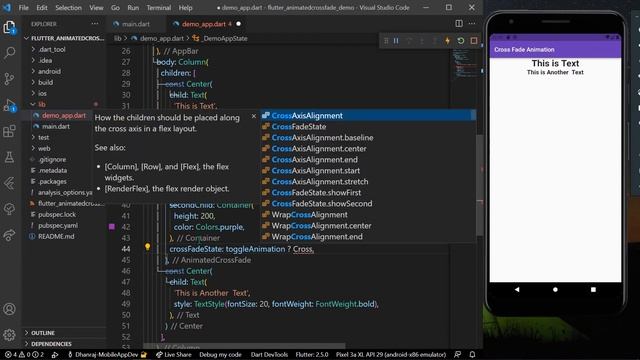Open the Selection menu
The width and height of the screenshot is (640, 360).
point(69,7)
